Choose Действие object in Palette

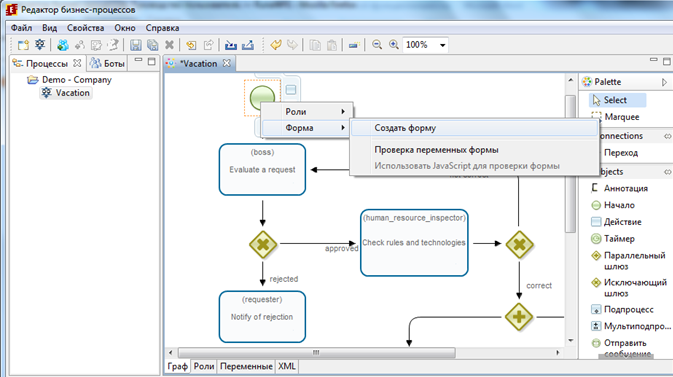point(616,222)
